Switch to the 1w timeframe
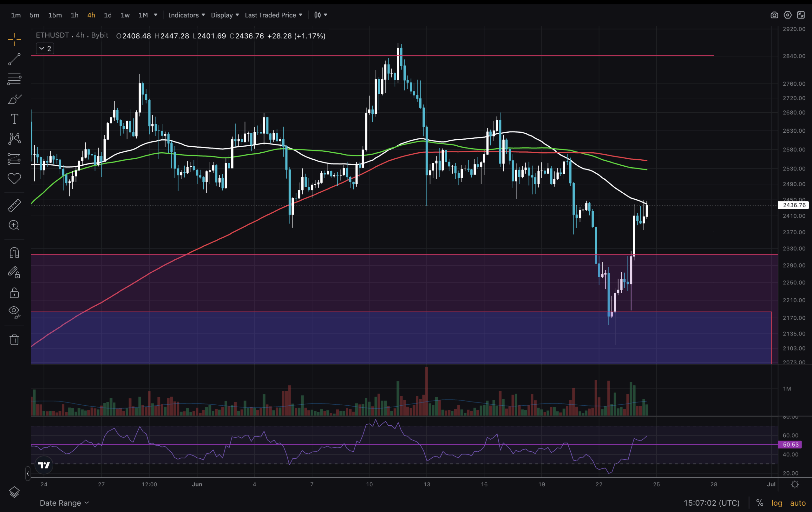 click(125, 15)
